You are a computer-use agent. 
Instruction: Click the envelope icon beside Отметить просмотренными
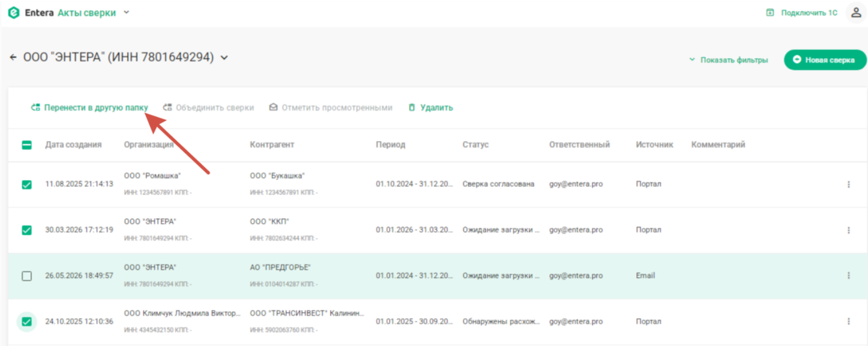pos(273,108)
